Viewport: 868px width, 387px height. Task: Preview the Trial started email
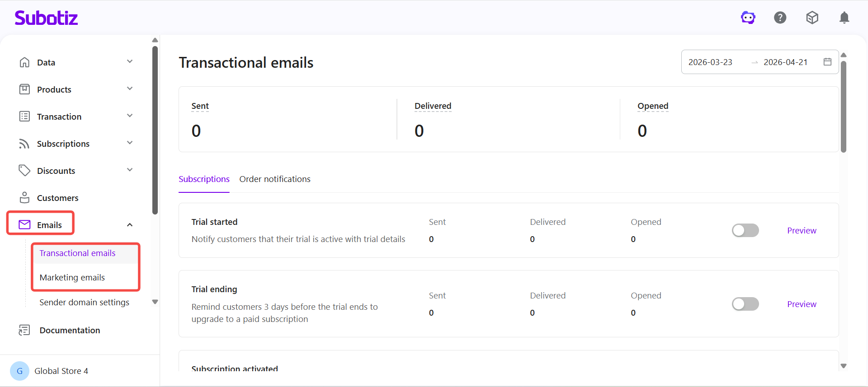tap(802, 230)
